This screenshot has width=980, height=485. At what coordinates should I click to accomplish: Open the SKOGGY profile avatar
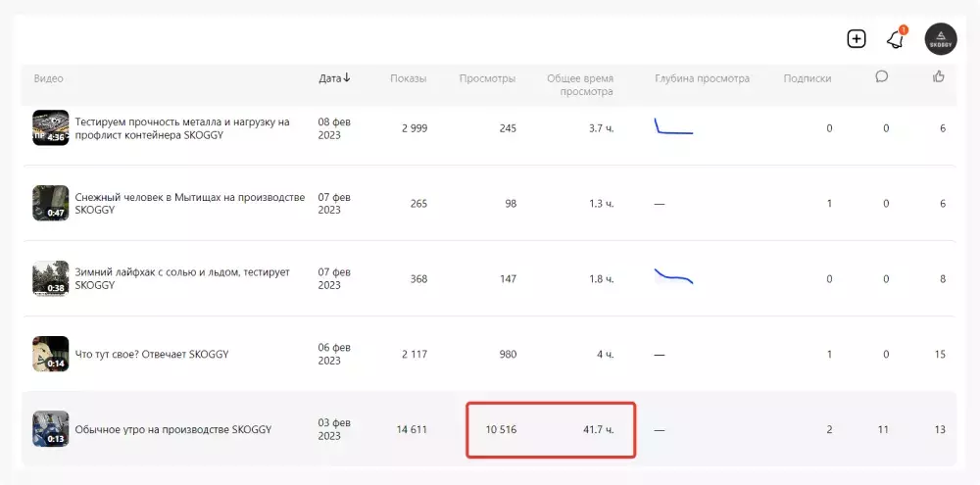(x=941, y=39)
